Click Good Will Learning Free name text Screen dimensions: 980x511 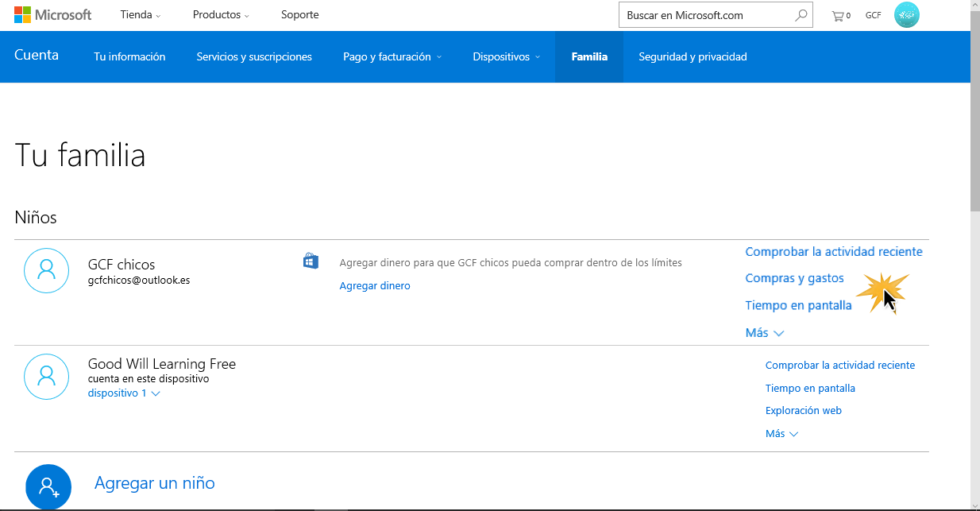click(162, 364)
